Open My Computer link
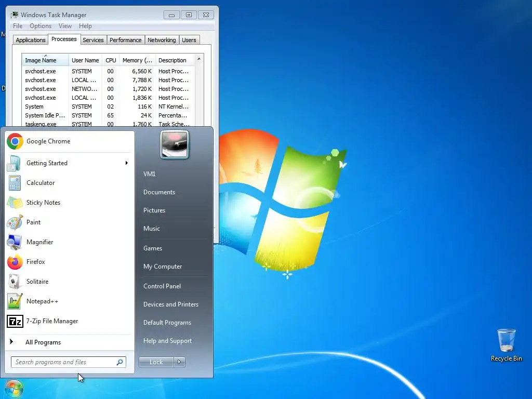Viewport: 532px width, 399px height. pyautogui.click(x=163, y=267)
